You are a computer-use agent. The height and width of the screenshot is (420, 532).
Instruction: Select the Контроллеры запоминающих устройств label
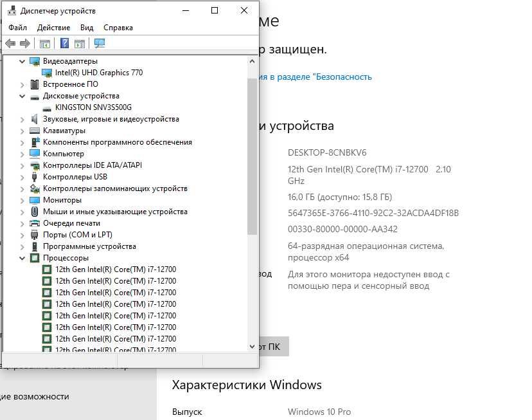point(115,188)
